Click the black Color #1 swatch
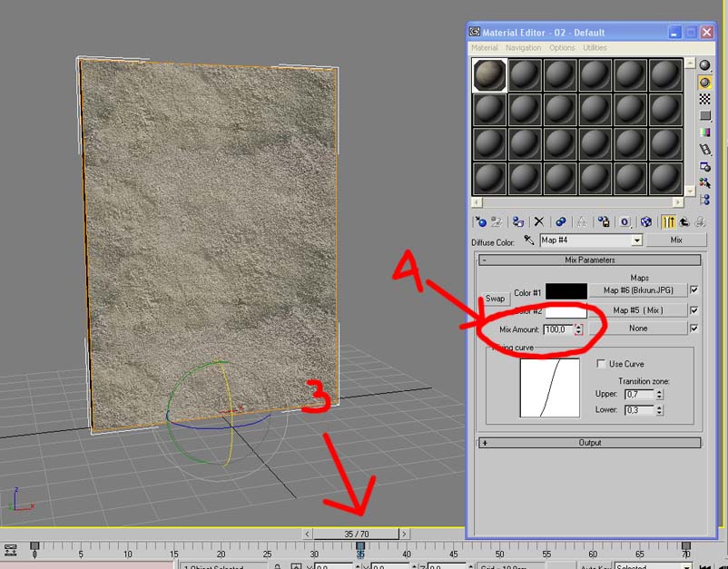728x569 pixels. coord(566,291)
